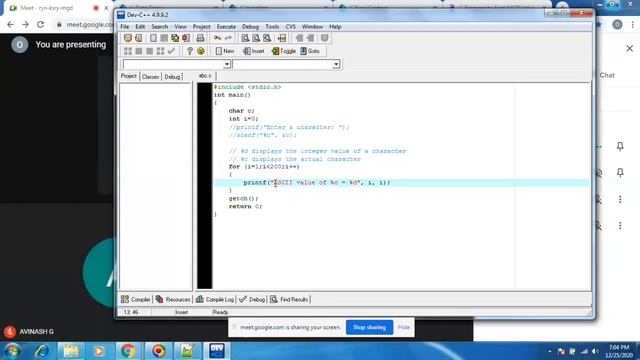Click the Toggle bookmark toolbar button
640x360 pixels.
(283, 51)
